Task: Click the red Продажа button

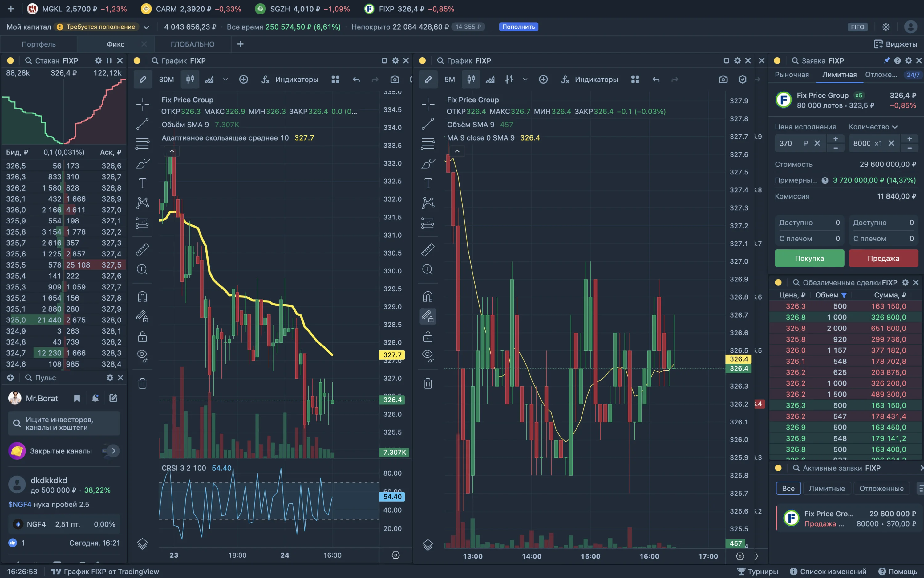Action: point(884,258)
